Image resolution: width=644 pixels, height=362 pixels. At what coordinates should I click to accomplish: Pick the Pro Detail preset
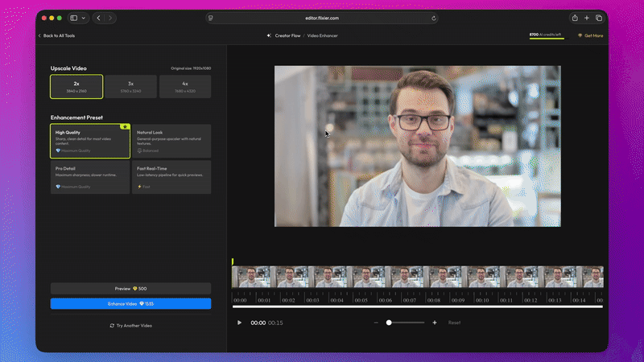[x=90, y=177]
